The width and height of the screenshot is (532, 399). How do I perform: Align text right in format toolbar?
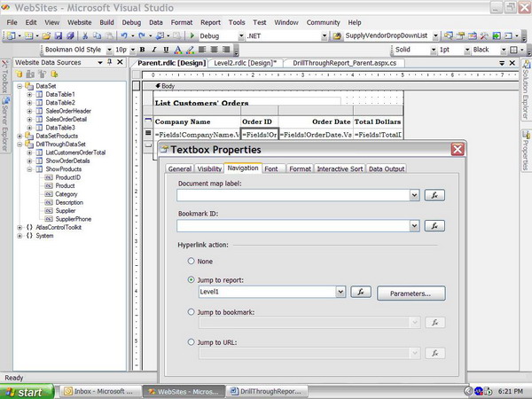pos(226,50)
